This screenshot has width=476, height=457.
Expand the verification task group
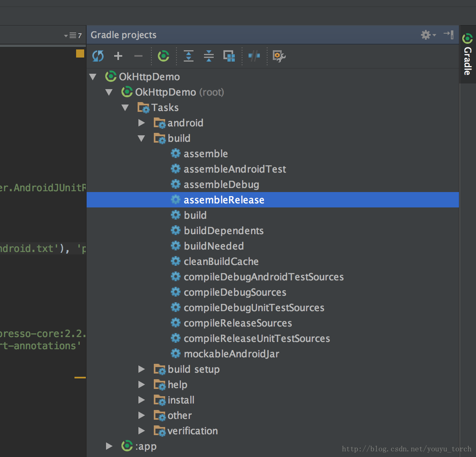pos(142,431)
